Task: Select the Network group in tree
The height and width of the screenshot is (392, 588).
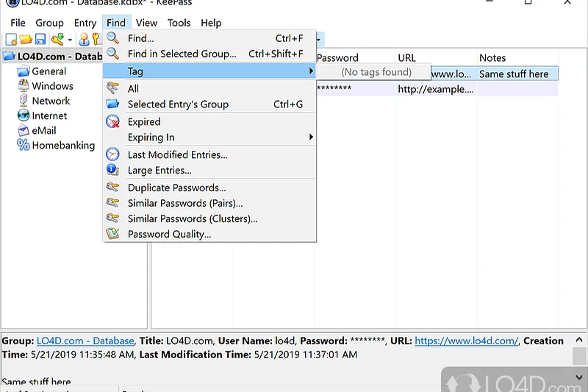Action: pos(51,101)
